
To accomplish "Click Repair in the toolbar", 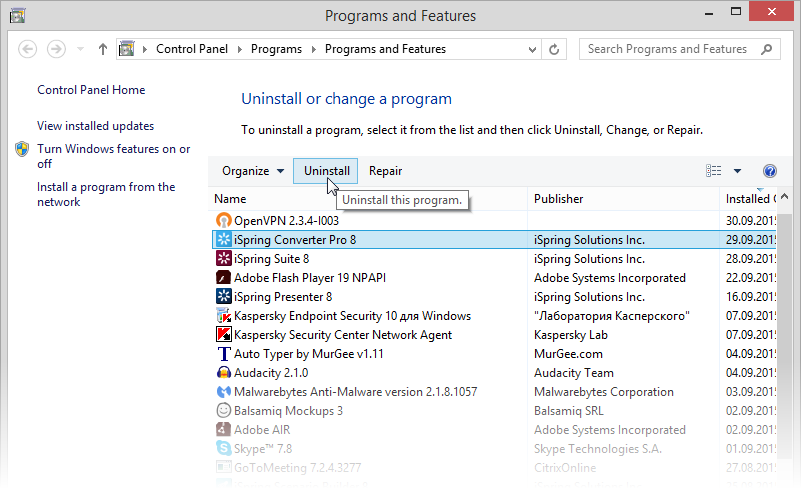I will [x=385, y=171].
